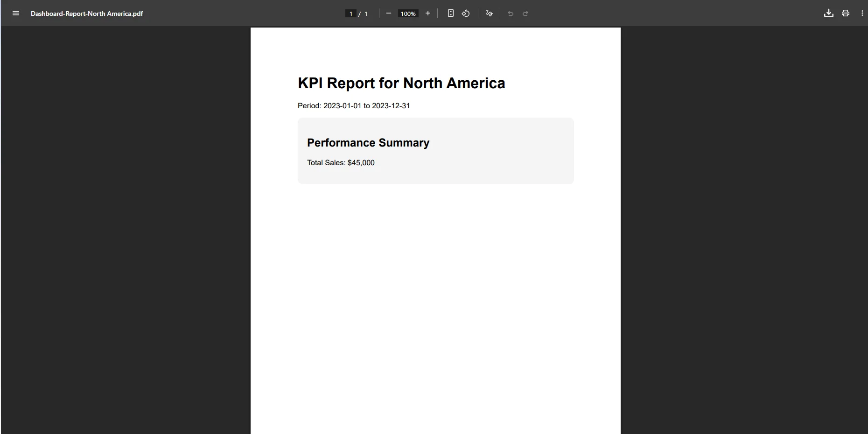Click the Period date line
The image size is (868, 434).
[353, 105]
